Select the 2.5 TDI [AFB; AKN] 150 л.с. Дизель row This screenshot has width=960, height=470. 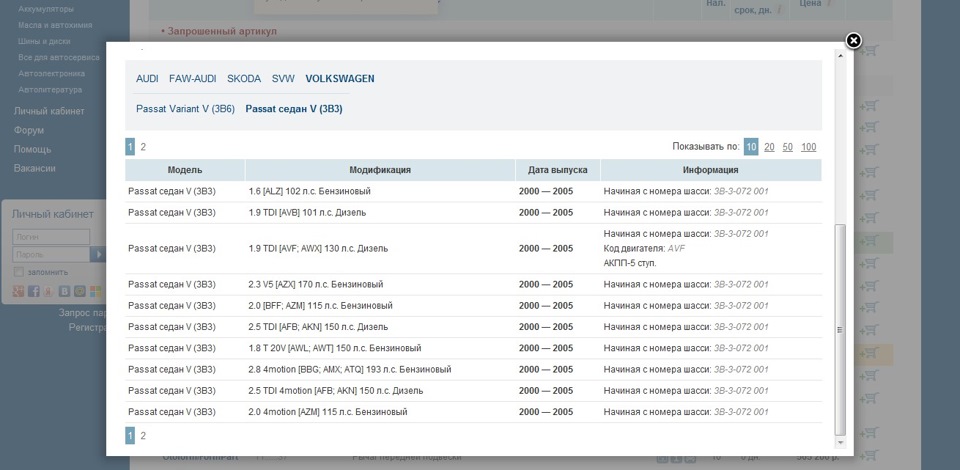tap(473, 327)
